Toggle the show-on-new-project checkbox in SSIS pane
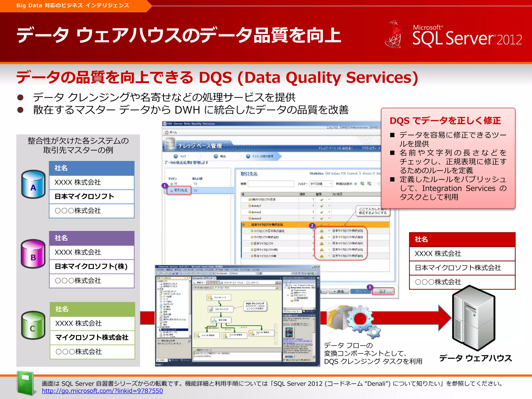This screenshot has height=399, width=532. 285,360
